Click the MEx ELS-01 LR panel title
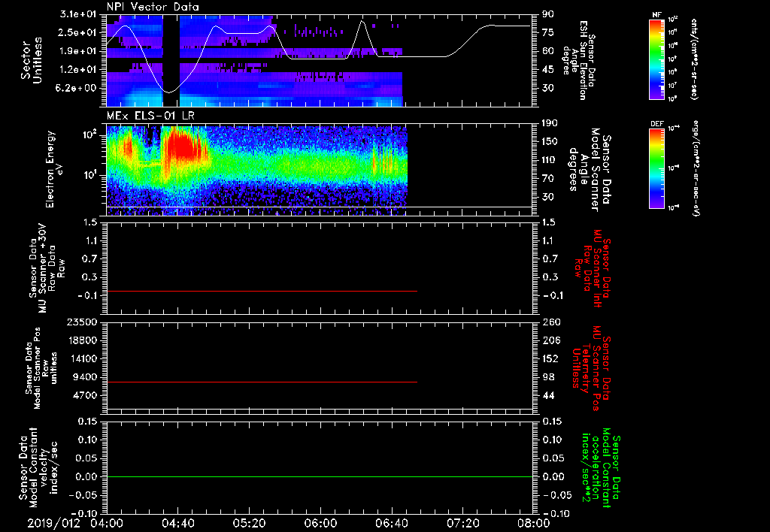This screenshot has width=770, height=532. [150, 116]
